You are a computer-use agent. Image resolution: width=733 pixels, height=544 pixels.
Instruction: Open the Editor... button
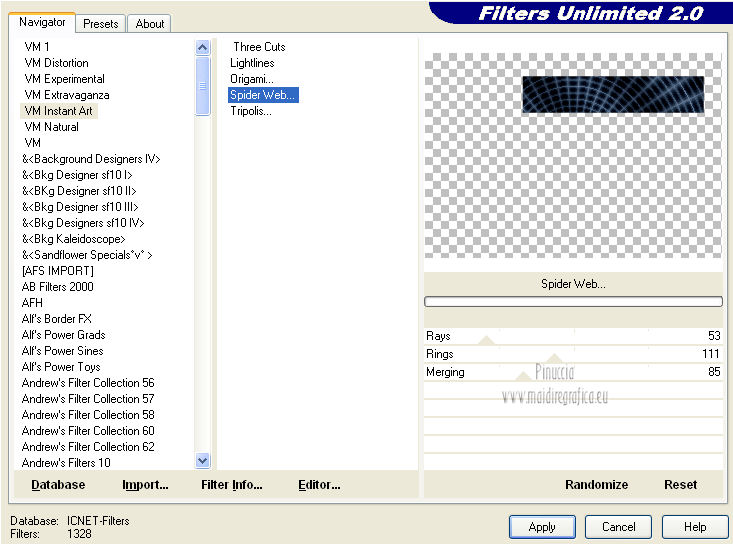point(319,485)
